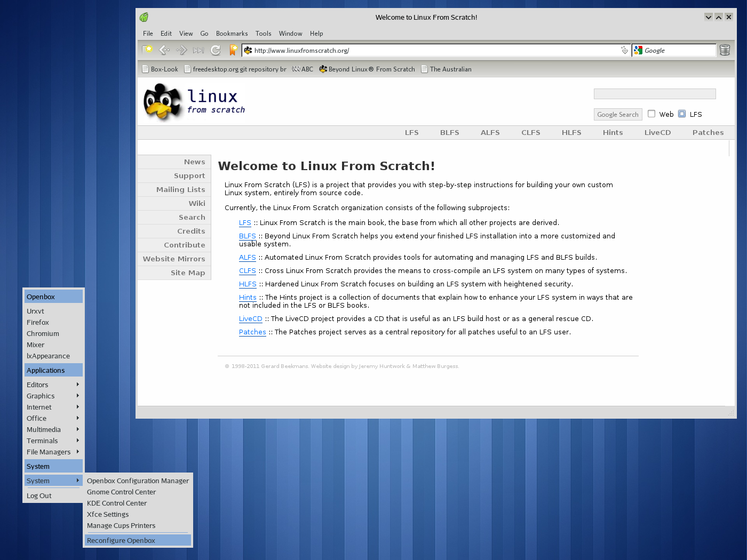Image resolution: width=747 pixels, height=560 pixels.
Task: Open the Tools menu
Action: 263,34
